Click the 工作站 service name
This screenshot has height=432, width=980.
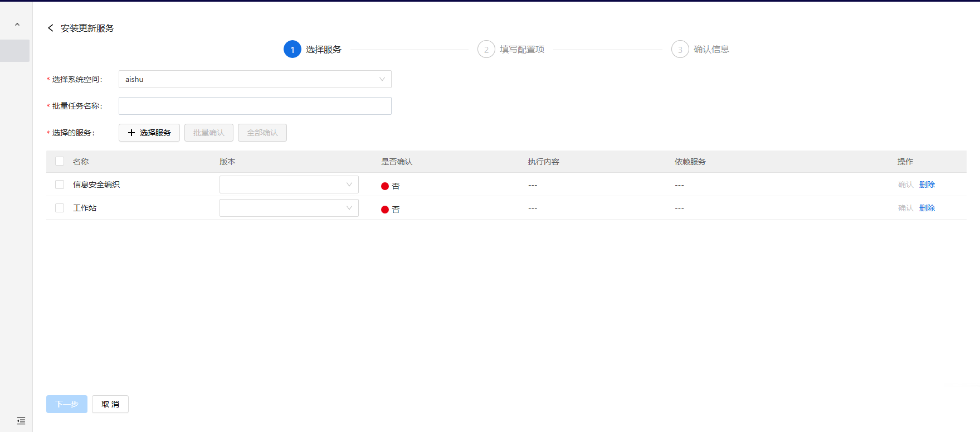click(x=85, y=208)
